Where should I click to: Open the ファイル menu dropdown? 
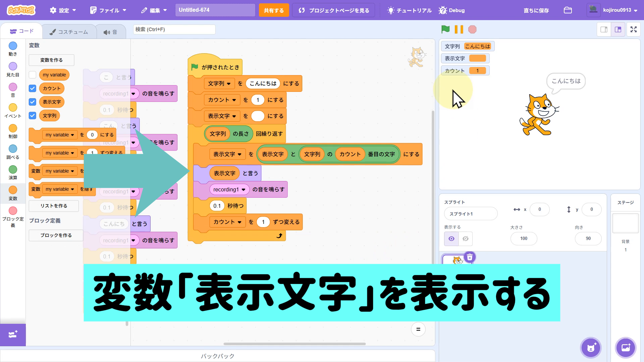[108, 10]
